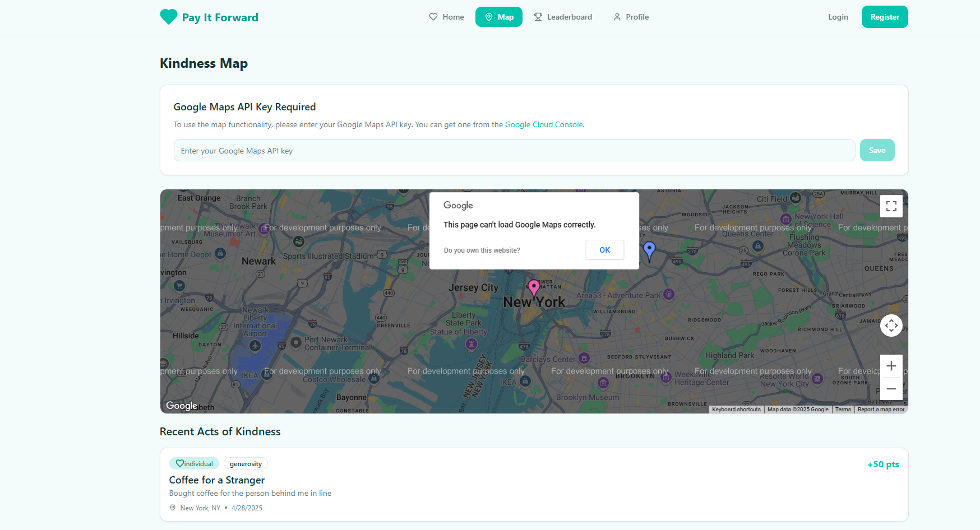Click the Bayonne label on the map

[352, 397]
